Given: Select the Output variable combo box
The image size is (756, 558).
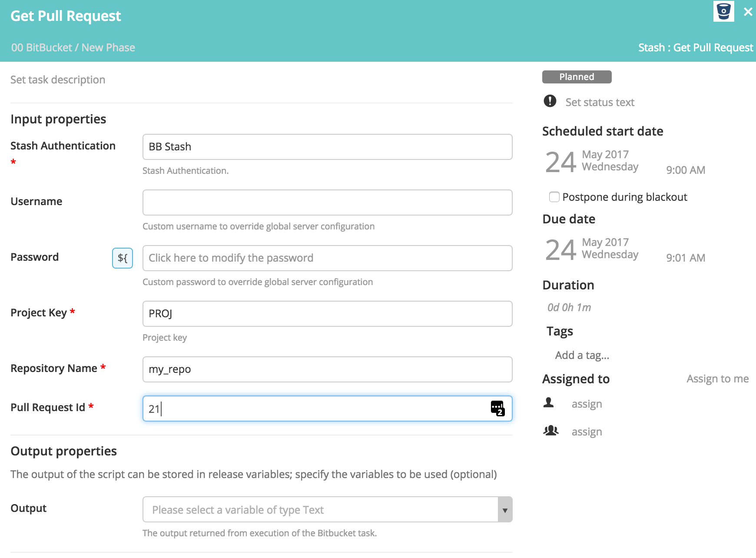Looking at the screenshot, I should (328, 510).
